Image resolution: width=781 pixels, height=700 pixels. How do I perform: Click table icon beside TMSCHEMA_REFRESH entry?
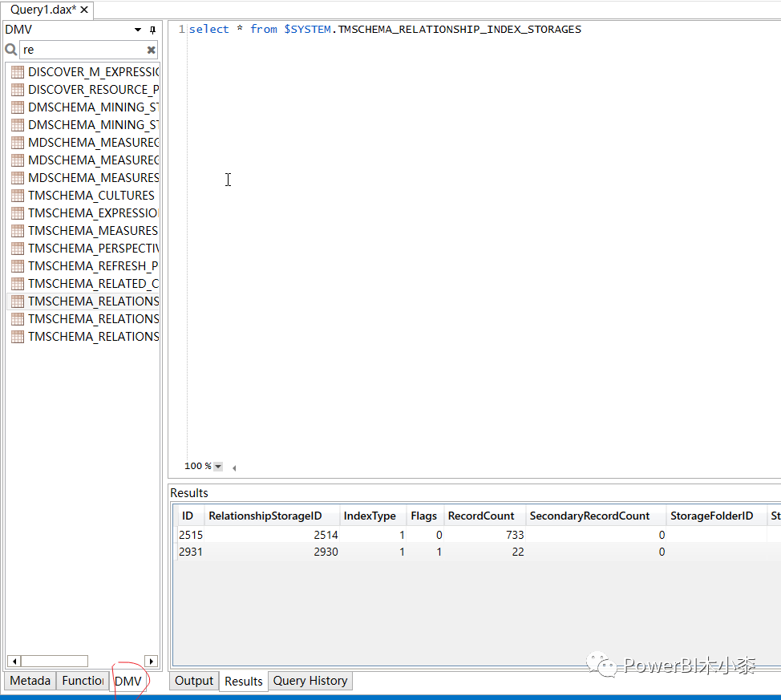pos(18,266)
